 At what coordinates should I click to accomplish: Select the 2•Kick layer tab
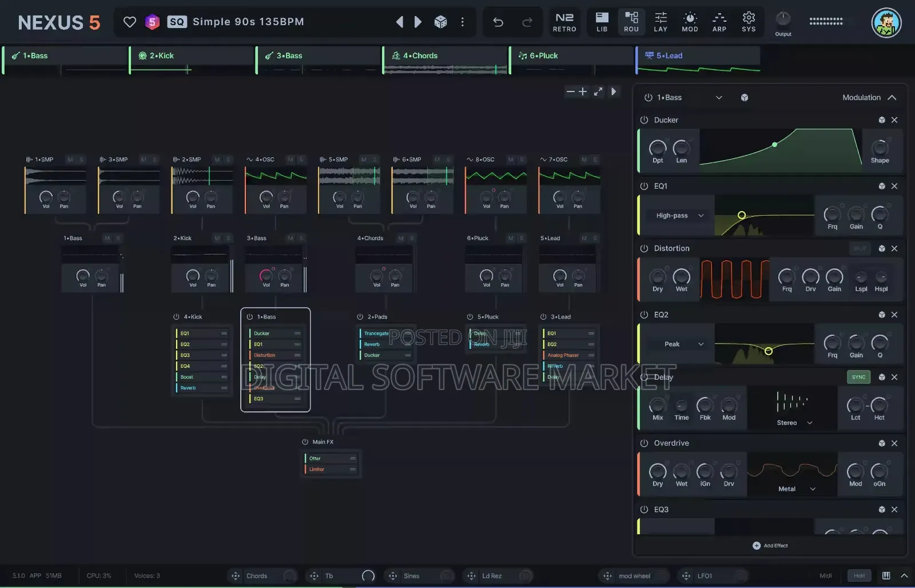click(192, 60)
